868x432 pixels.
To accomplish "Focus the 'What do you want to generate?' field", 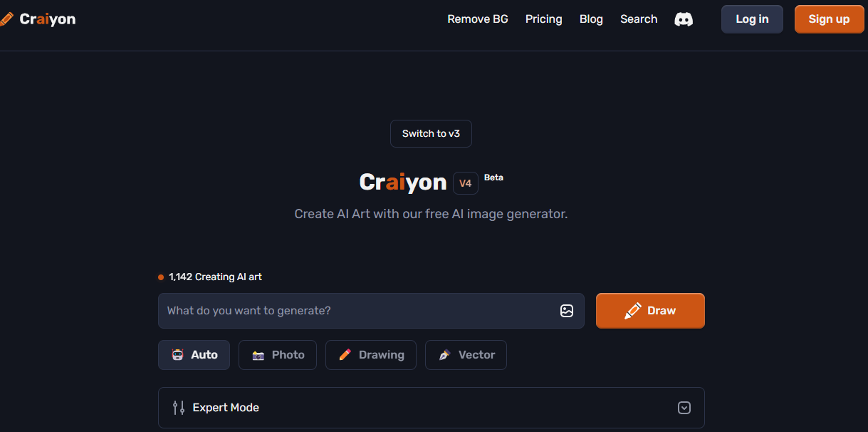I will click(x=371, y=311).
